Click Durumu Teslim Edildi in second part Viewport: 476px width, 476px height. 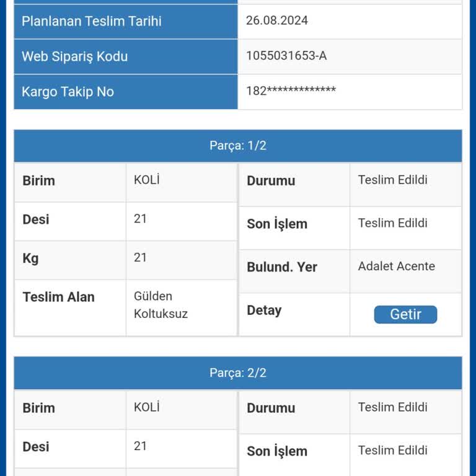(393, 407)
